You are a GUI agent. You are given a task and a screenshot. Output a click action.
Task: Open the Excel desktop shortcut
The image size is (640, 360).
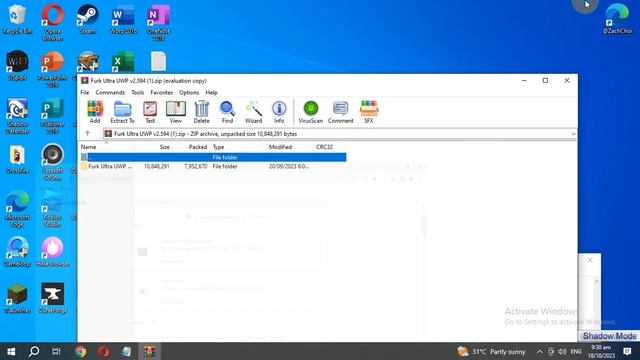(123, 62)
